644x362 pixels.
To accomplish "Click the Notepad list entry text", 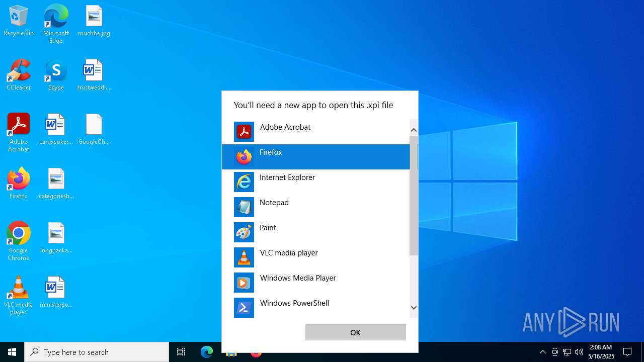I will tap(274, 203).
